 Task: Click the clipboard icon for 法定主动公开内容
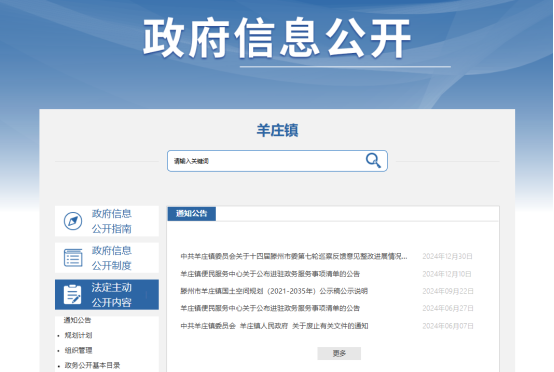click(72, 294)
